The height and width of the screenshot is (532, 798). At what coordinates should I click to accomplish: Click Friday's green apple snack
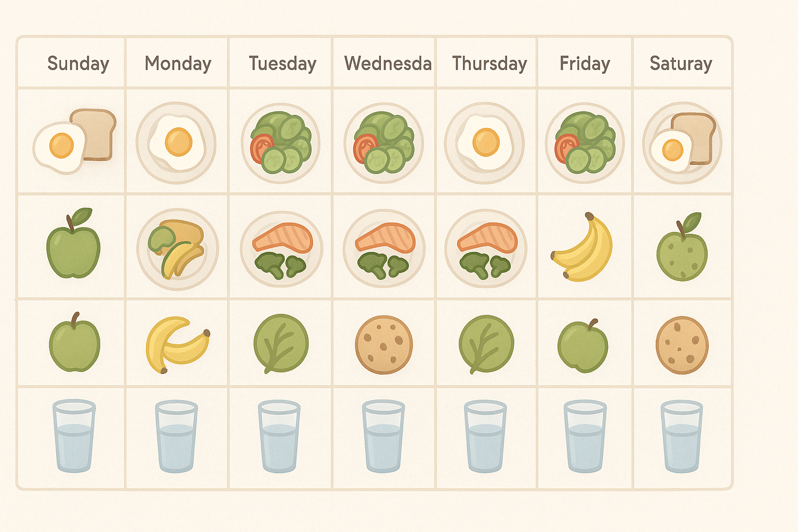(x=583, y=345)
